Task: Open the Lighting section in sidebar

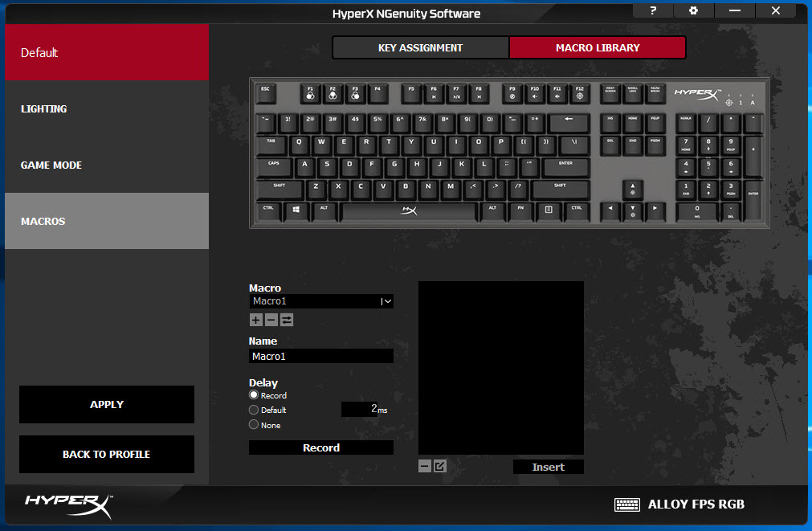Action: [x=107, y=108]
